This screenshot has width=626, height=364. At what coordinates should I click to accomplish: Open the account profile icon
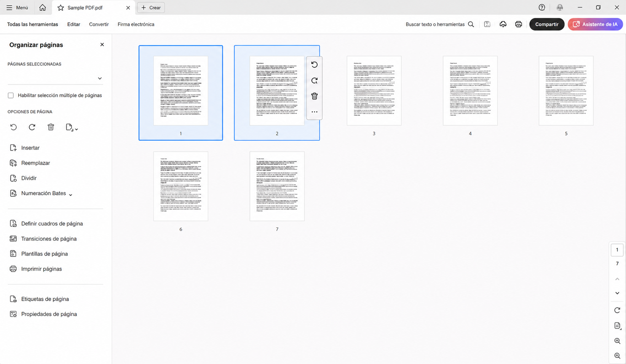click(x=560, y=8)
